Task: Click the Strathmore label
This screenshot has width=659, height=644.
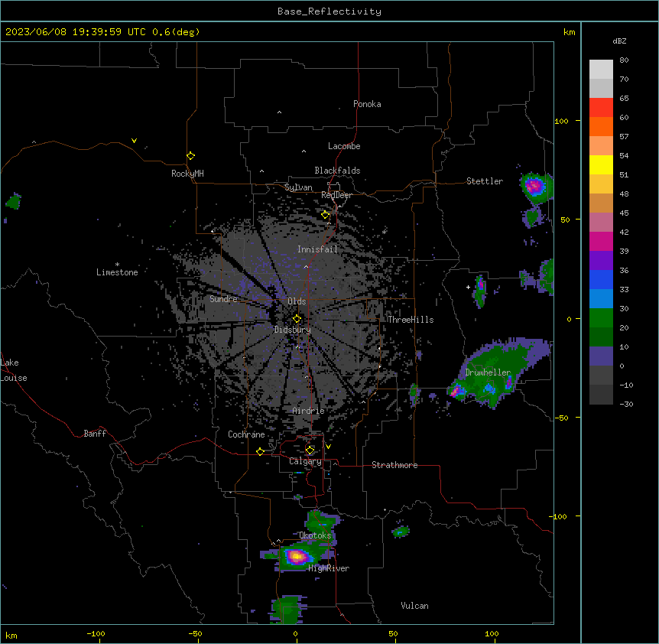Action: coord(394,465)
